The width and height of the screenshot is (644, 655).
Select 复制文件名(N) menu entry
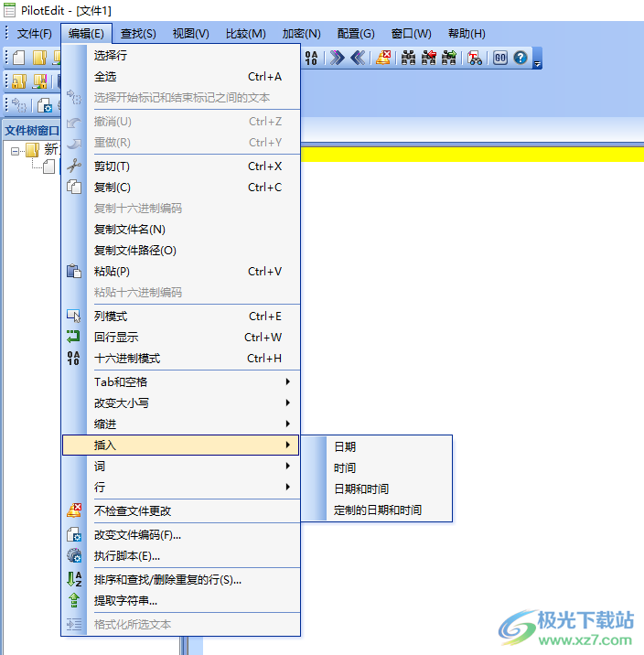[x=181, y=229]
